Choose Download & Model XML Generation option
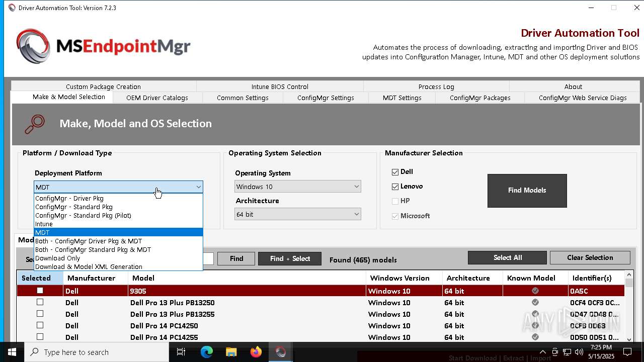Screen dimensions: 644x362 pos(118,266)
